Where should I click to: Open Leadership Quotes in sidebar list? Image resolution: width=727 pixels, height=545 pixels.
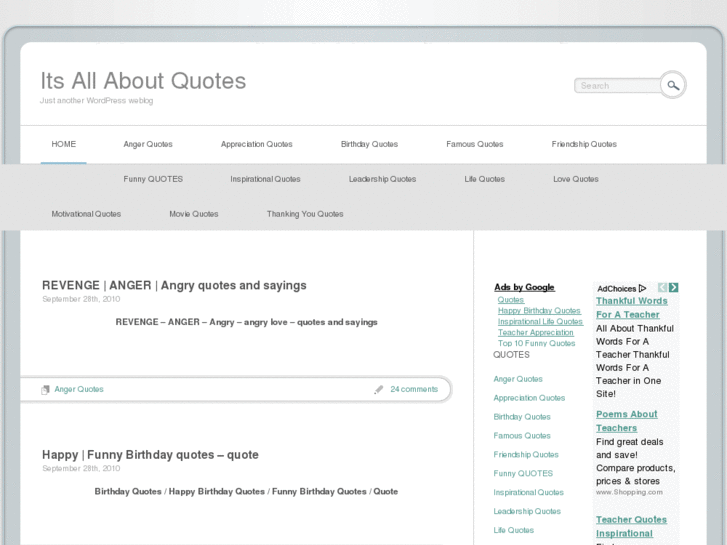tap(527, 511)
